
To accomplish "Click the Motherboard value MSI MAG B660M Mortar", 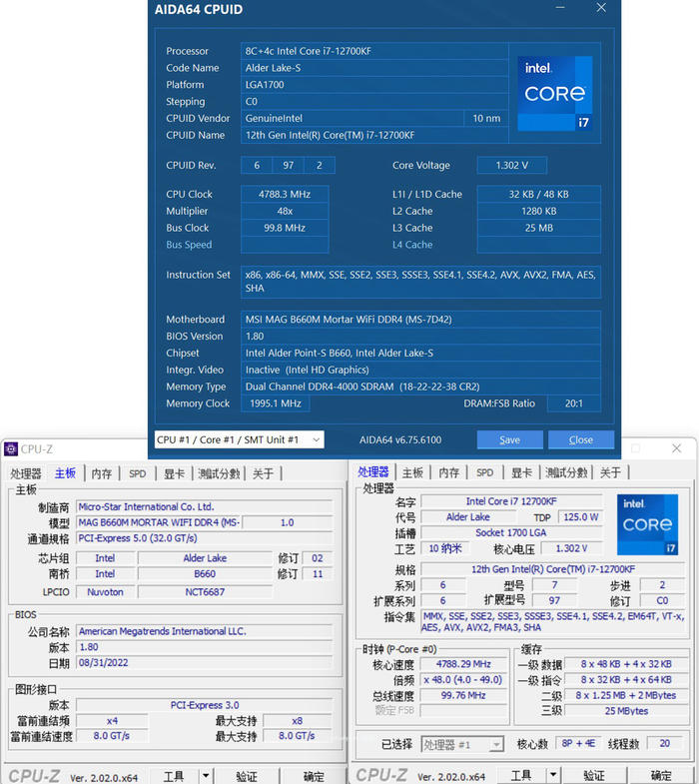I will pyautogui.click(x=420, y=319).
